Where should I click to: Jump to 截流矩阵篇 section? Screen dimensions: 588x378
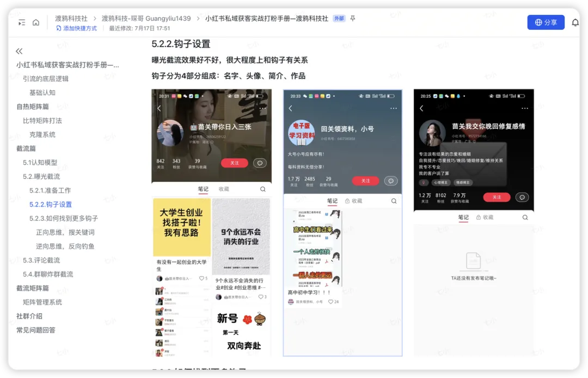tap(33, 288)
